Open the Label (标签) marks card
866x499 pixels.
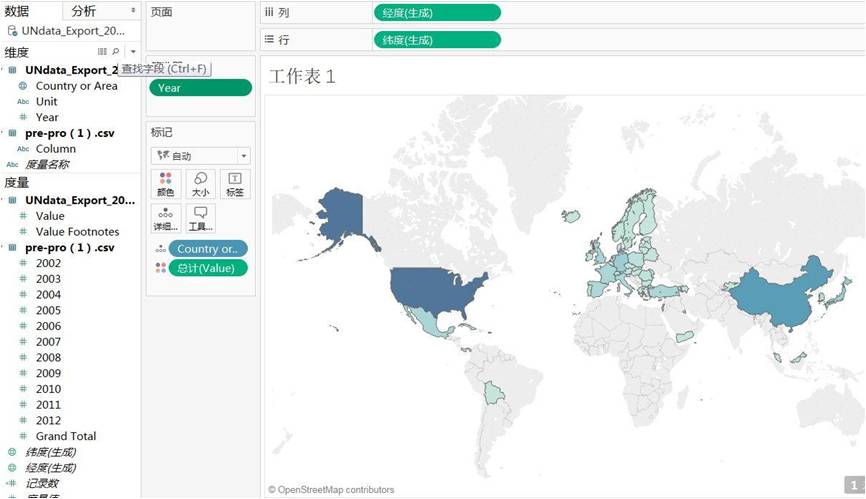[x=234, y=183]
